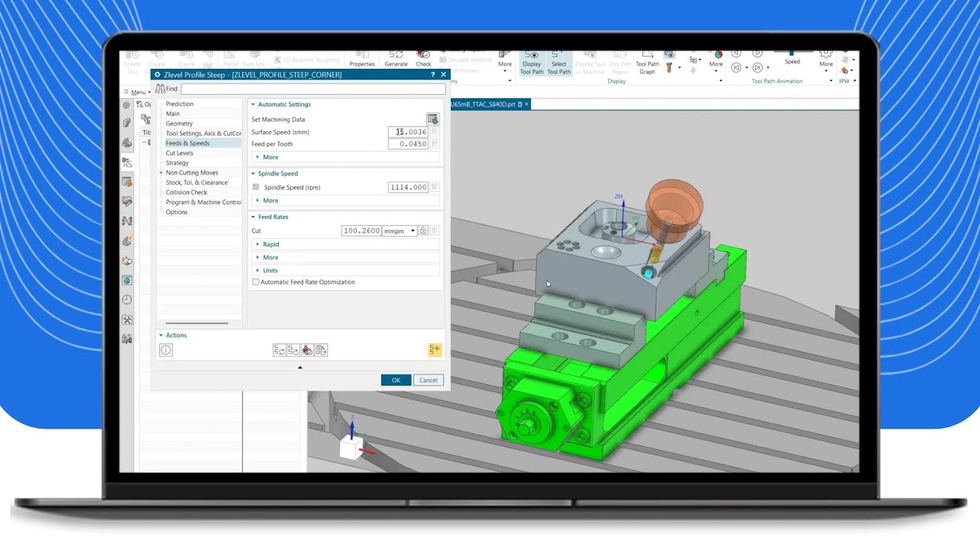Screen dimensions: 980x551
Task: Select Main in dialog navigation
Action: [x=173, y=114]
